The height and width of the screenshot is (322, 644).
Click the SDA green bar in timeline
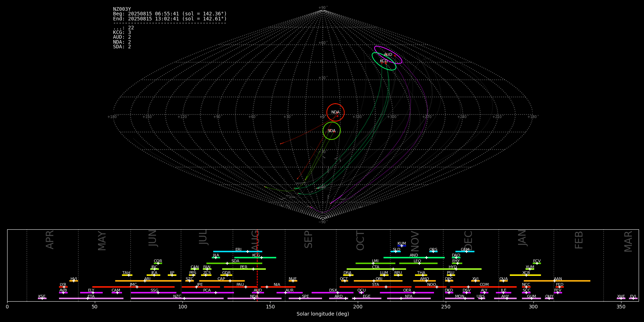(234, 263)
